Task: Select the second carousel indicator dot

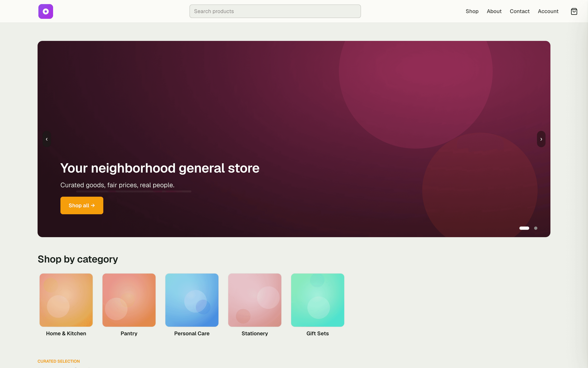Action: [536, 228]
